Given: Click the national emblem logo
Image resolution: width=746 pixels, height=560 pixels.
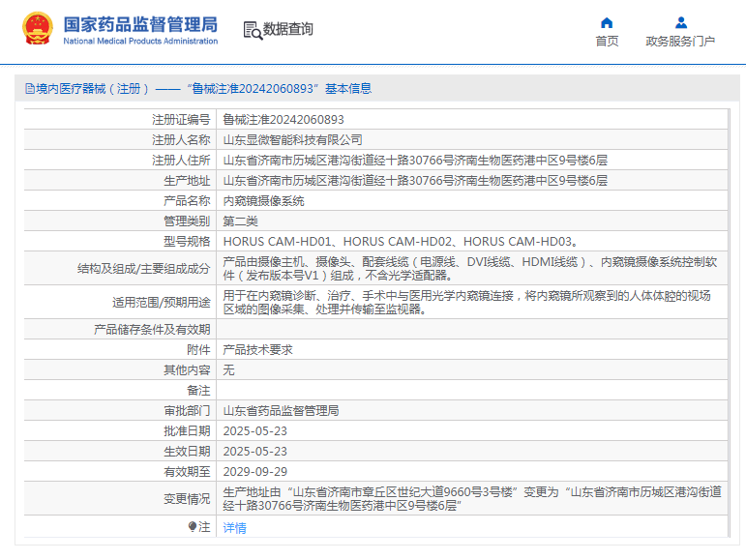Looking at the screenshot, I should (x=38, y=29).
